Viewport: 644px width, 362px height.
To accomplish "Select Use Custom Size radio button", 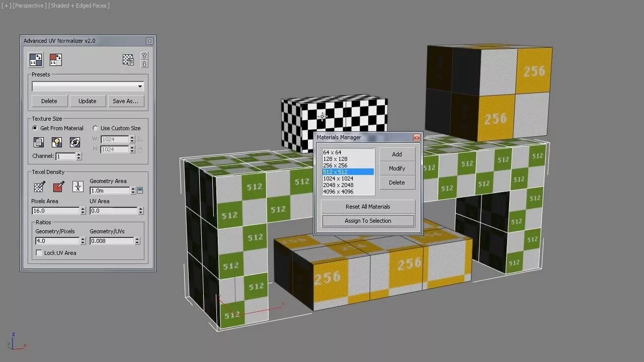I will (95, 128).
